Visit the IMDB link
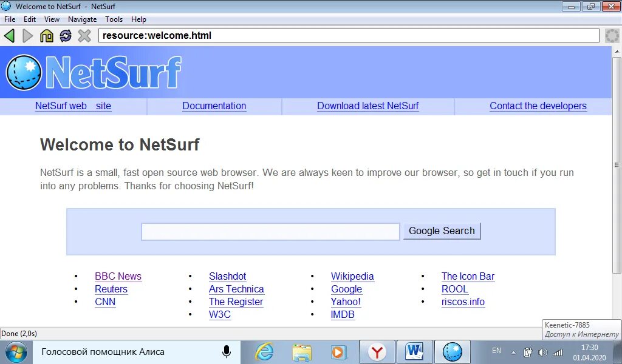The width and height of the screenshot is (622, 364). click(343, 314)
